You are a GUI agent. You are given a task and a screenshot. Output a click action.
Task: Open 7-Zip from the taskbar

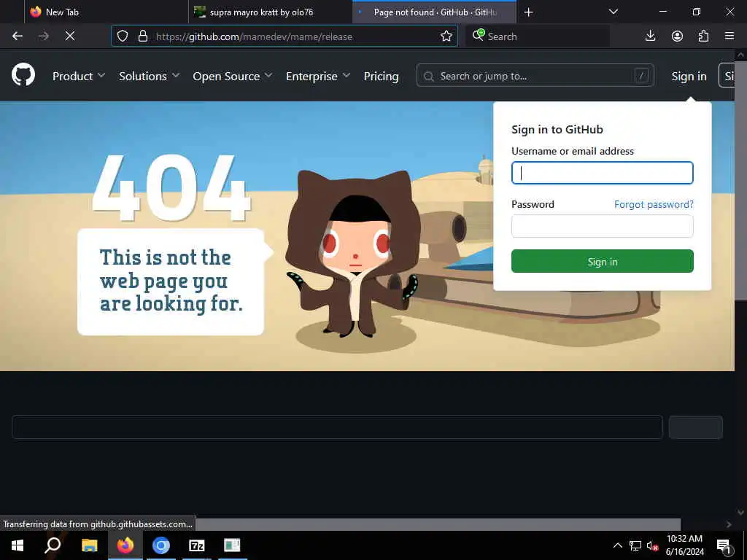point(197,545)
